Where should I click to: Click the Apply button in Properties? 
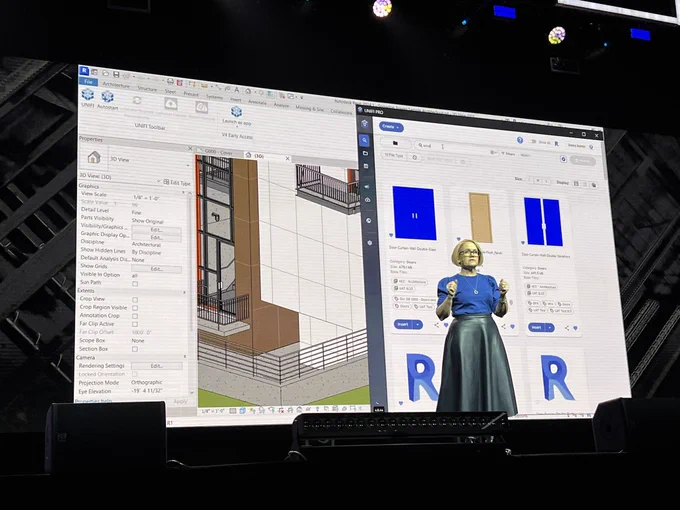(x=180, y=401)
